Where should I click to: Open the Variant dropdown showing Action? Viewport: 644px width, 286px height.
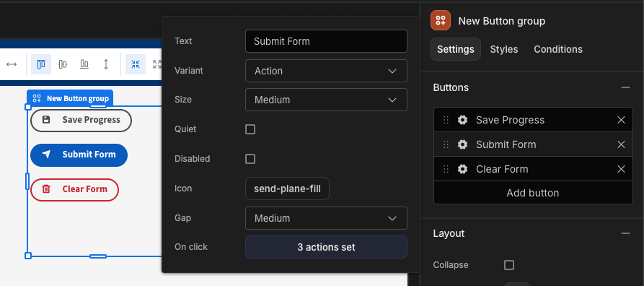326,71
